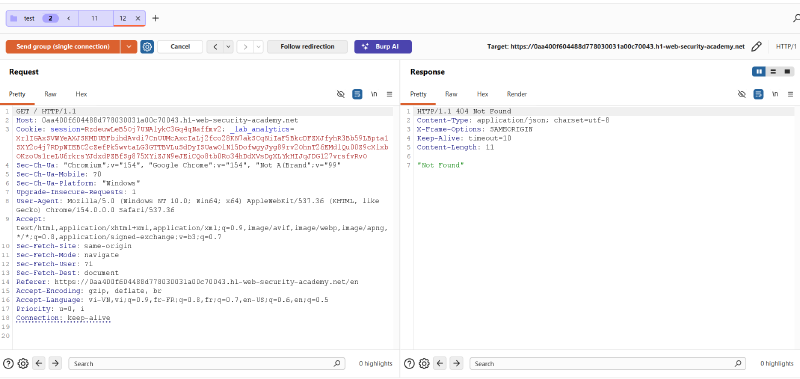The width and height of the screenshot is (800, 379).
Task: Toggle the blue line-wrap icon in Request panel
Action: (x=357, y=94)
